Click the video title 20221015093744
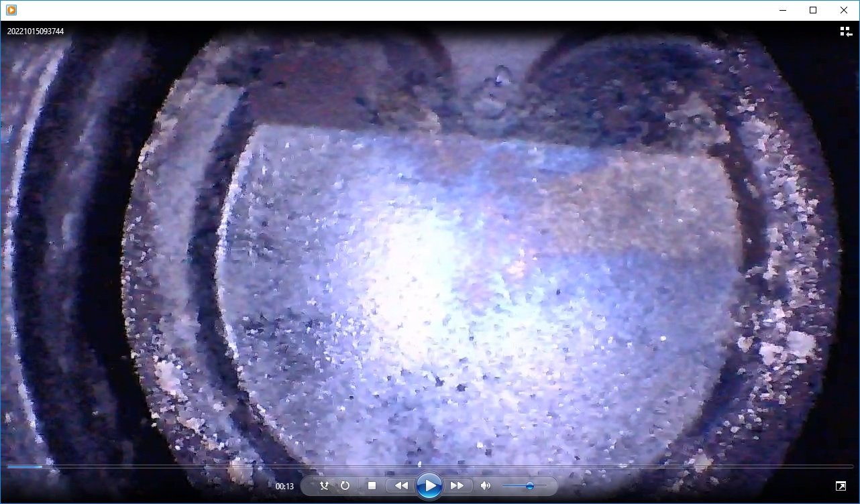Image resolution: width=860 pixels, height=504 pixels. (36, 31)
